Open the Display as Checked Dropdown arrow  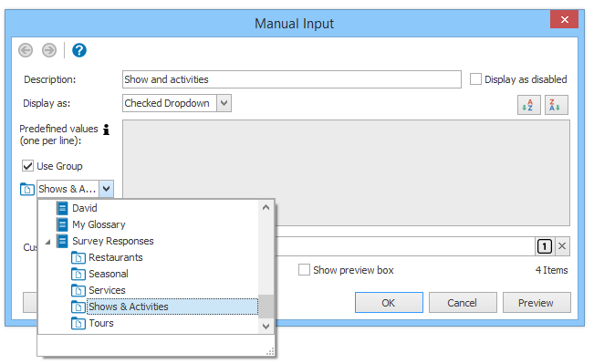coord(224,103)
